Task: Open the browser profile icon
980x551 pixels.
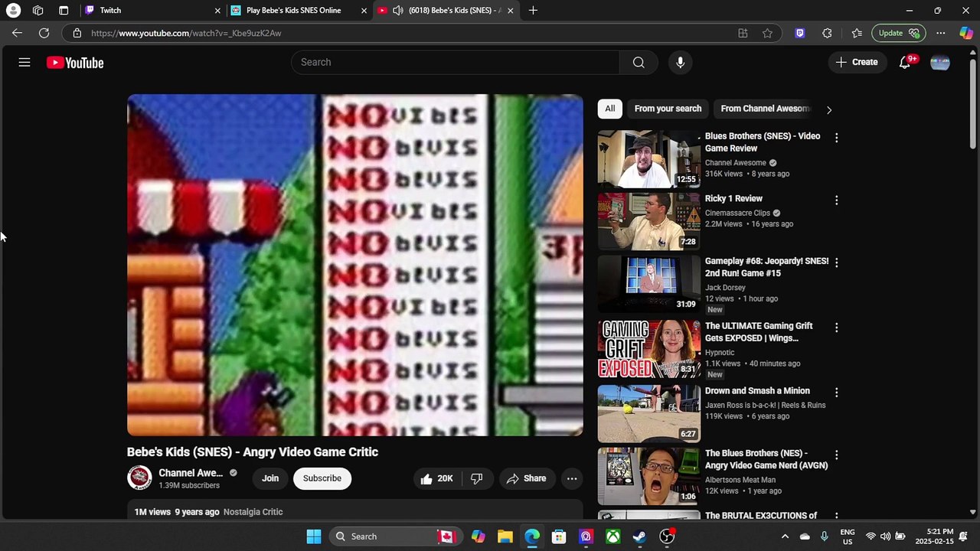Action: [13, 11]
